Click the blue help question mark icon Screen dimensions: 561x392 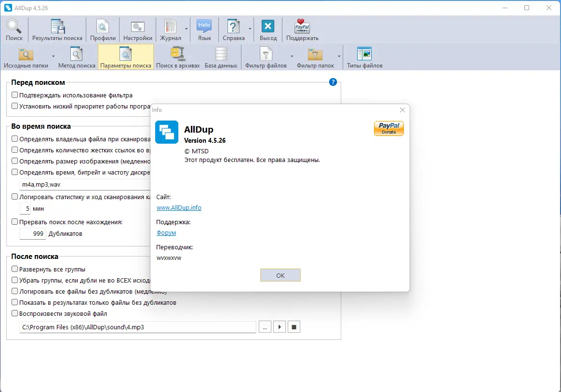pyautogui.click(x=333, y=82)
